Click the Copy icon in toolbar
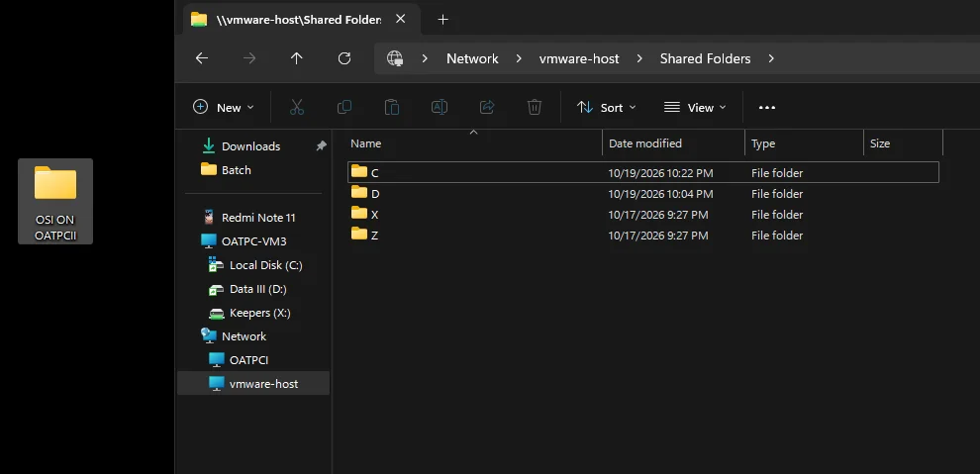The image size is (980, 474). (x=344, y=108)
